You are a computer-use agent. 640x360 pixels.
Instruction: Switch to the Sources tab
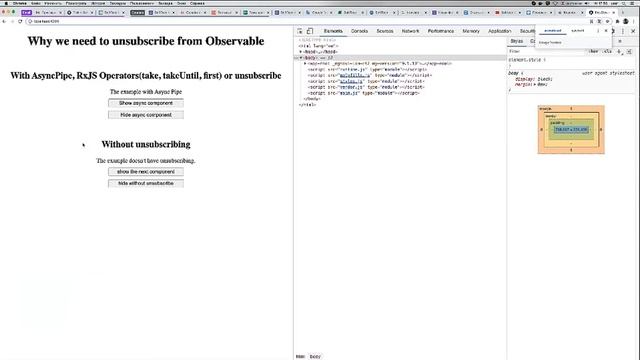385,31
